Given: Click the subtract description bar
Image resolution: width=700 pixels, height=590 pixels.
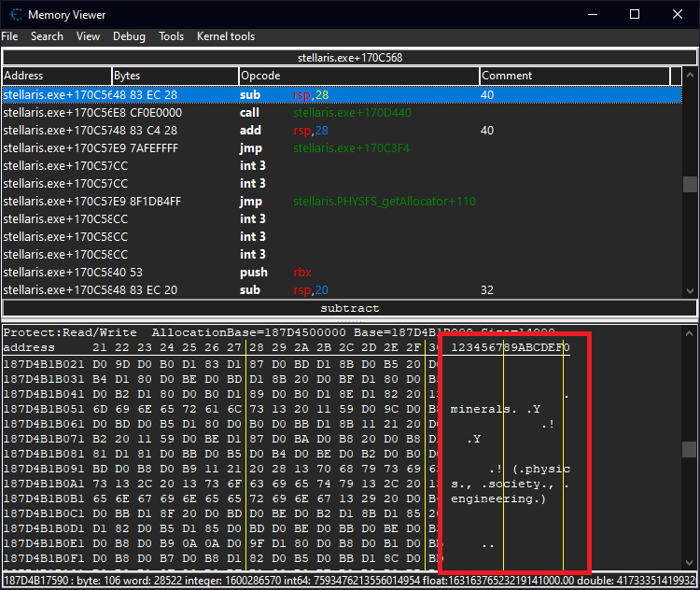Looking at the screenshot, I should point(350,308).
